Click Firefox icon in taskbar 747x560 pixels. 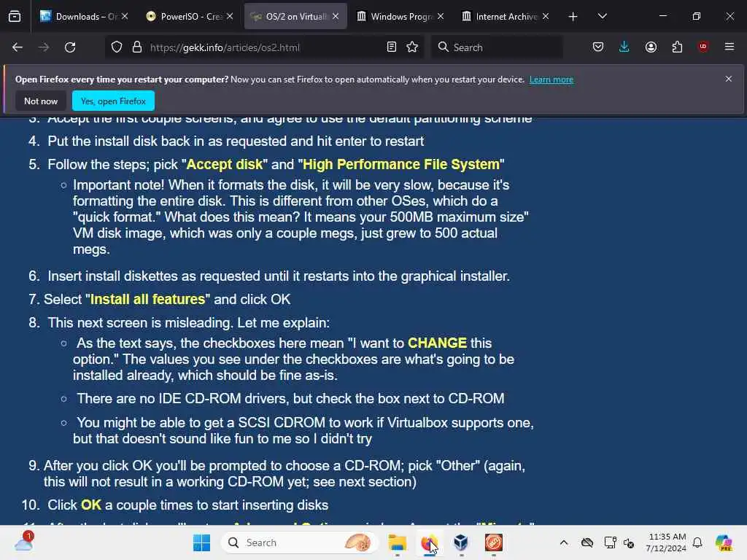coord(429,542)
